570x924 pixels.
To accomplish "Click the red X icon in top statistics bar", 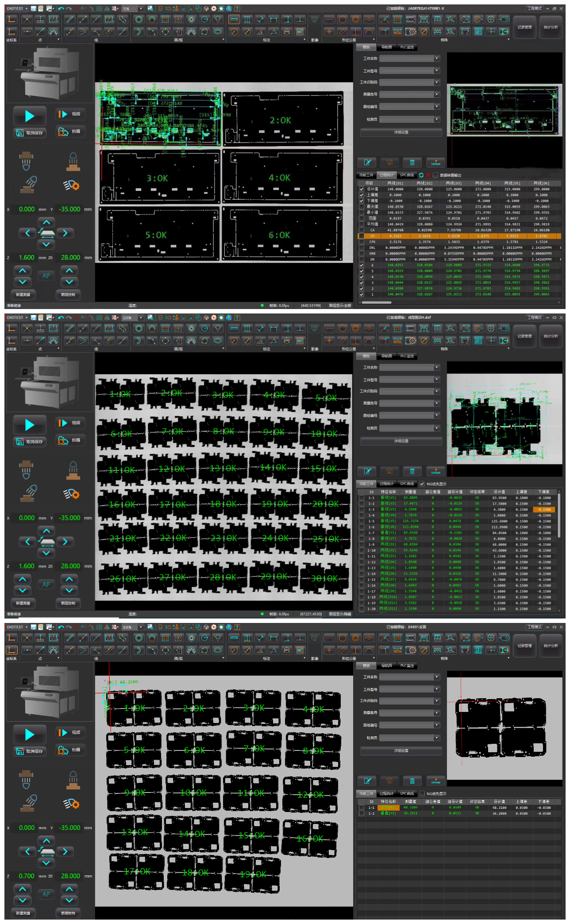I will pyautogui.click(x=428, y=175).
